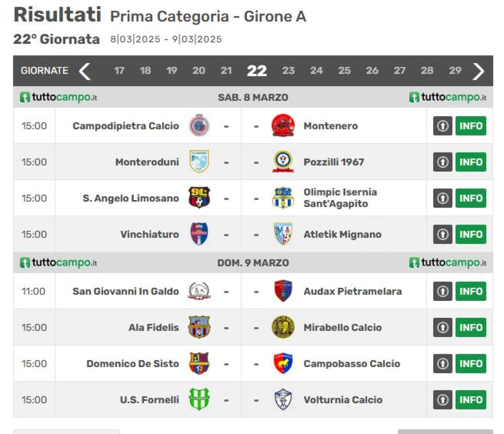The width and height of the screenshot is (504, 434).
Task: Switch to giornata 17
Action: click(119, 70)
